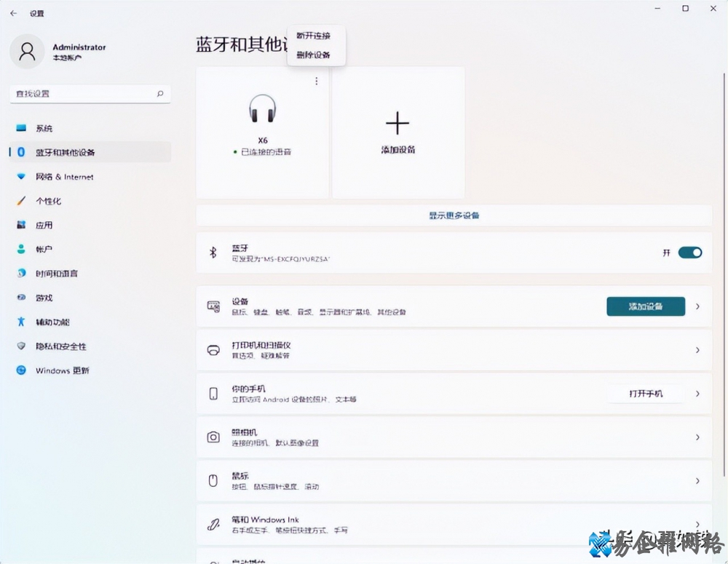Go to Windows 更新 in sidebar
The height and width of the screenshot is (564, 728).
(x=62, y=370)
